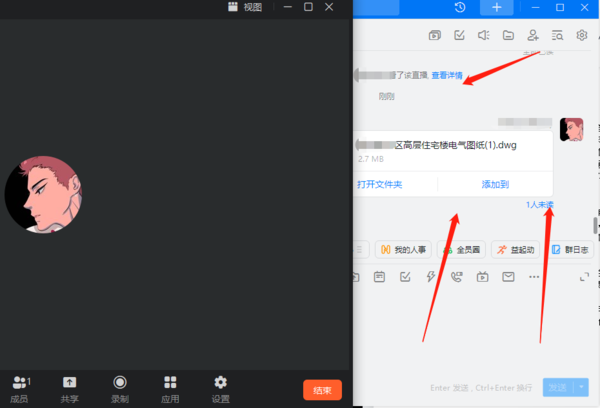Open the history clock icon

point(459,8)
